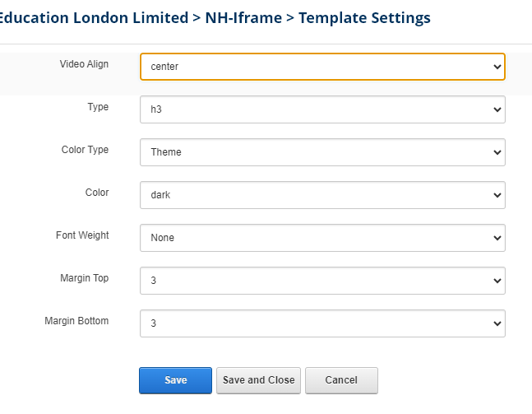Select the Margin Bottom field label
Image resolution: width=532 pixels, height=414 pixels.
point(76,321)
